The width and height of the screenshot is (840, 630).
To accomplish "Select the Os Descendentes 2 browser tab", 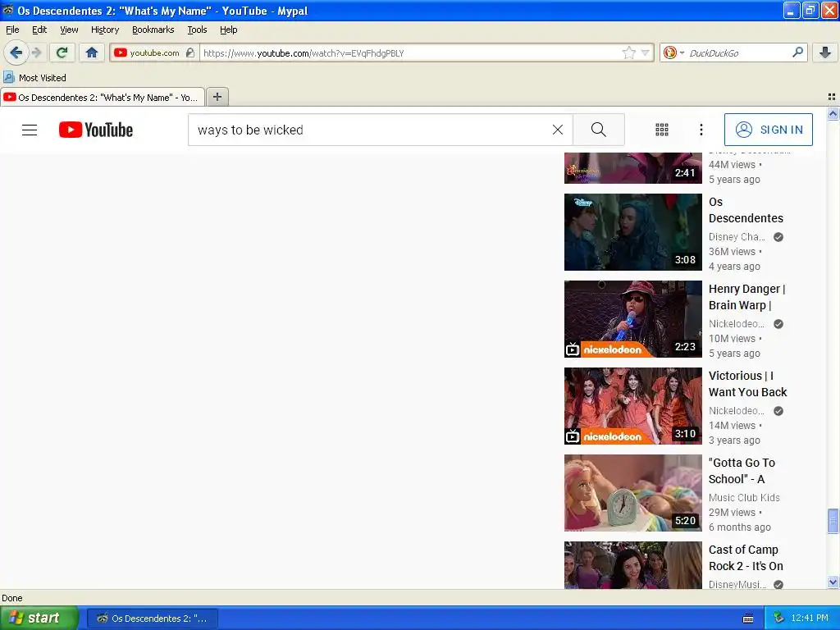I will coord(103,97).
